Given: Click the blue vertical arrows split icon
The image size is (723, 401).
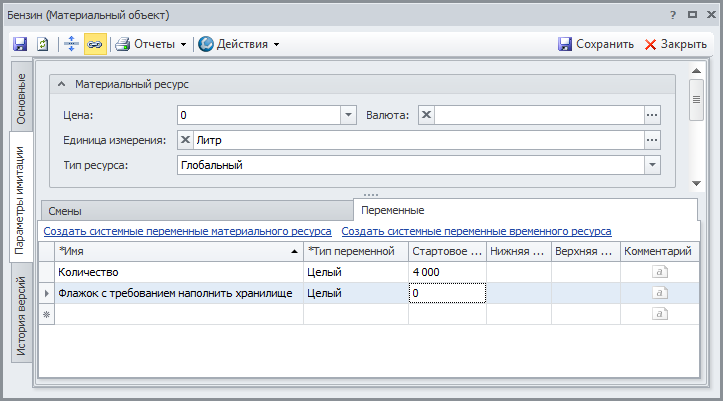Looking at the screenshot, I should (71, 44).
